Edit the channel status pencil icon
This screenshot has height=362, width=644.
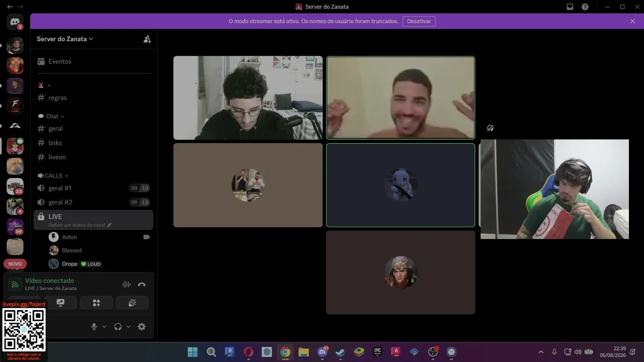click(109, 225)
